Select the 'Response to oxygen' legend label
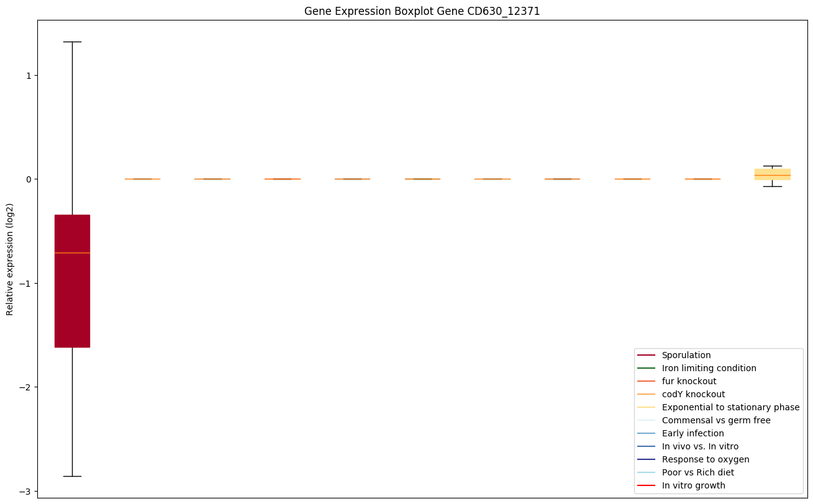 [x=705, y=460]
